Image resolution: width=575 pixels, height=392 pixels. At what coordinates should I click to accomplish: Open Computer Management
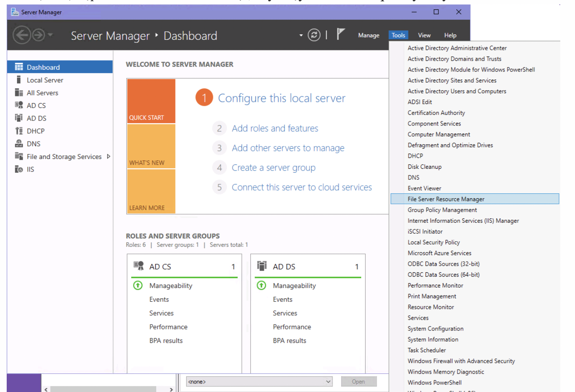tap(475, 134)
